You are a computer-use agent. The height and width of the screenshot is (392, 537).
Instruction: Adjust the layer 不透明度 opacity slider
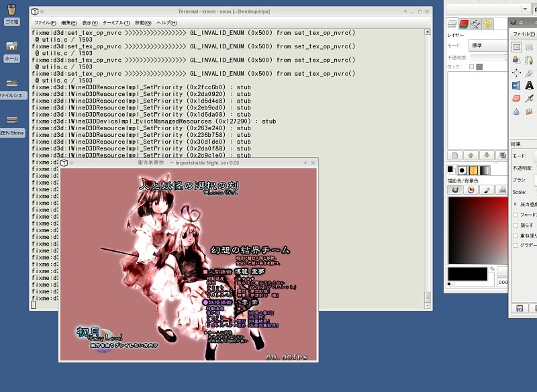coord(489,58)
